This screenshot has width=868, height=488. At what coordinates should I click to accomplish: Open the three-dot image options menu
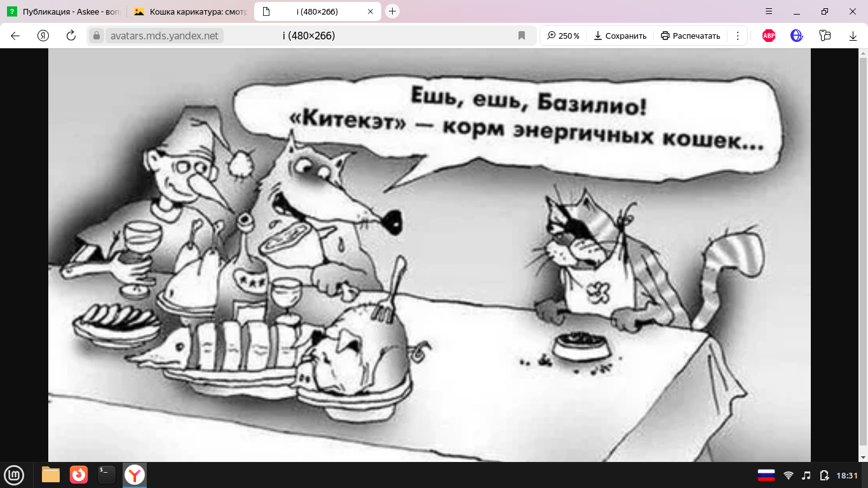[737, 36]
